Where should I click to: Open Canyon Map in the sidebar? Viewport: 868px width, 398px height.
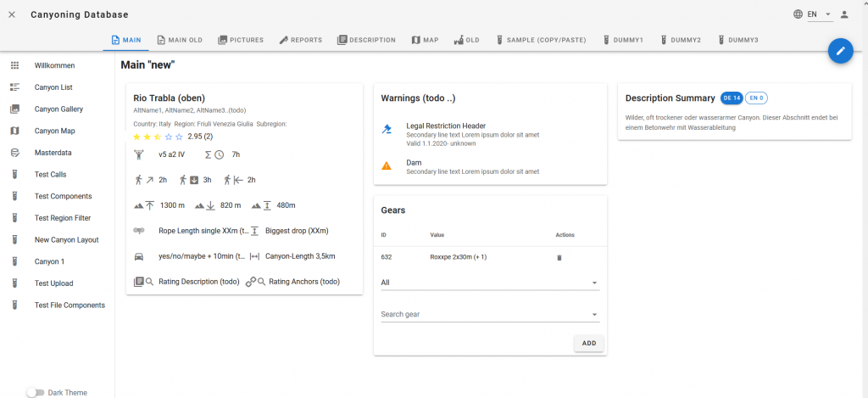(54, 131)
